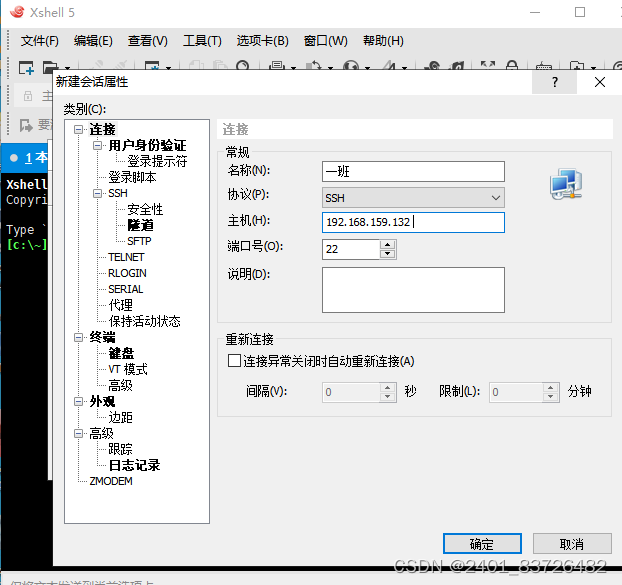Viewport: 622px width, 585px height.
Task: Select ZMODEM in category tree
Action: click(x=111, y=481)
